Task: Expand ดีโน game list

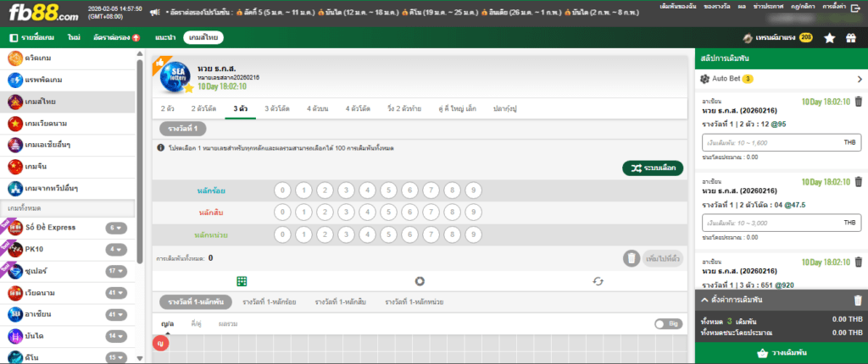Action: tap(117, 357)
